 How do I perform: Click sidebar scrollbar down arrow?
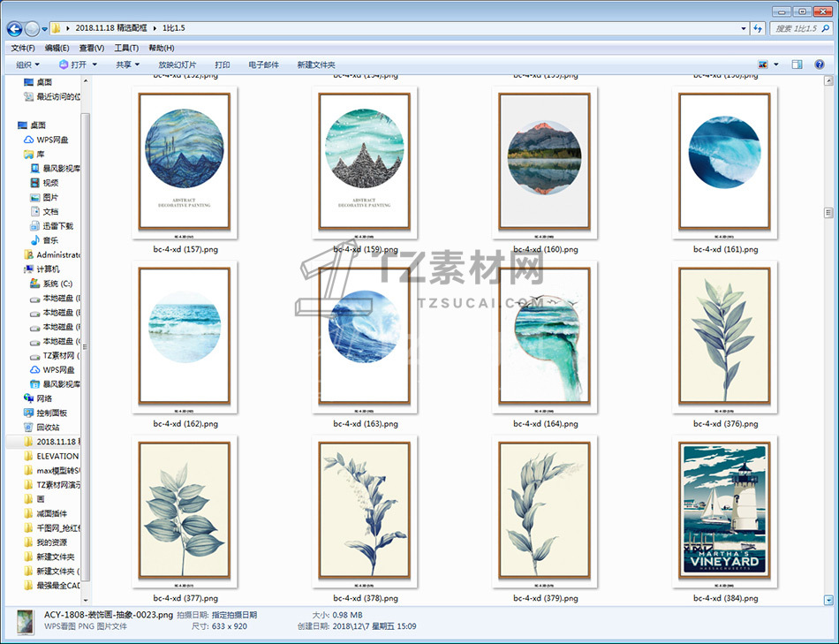point(85,600)
